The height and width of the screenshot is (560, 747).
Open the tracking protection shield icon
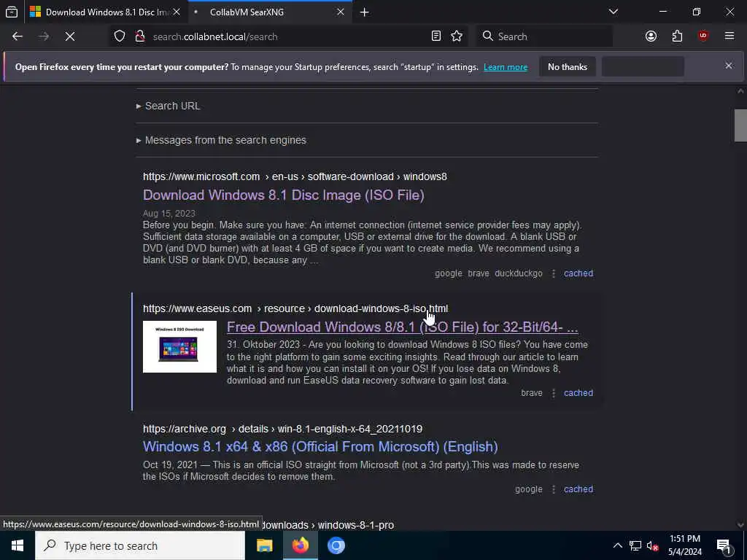[x=120, y=36]
